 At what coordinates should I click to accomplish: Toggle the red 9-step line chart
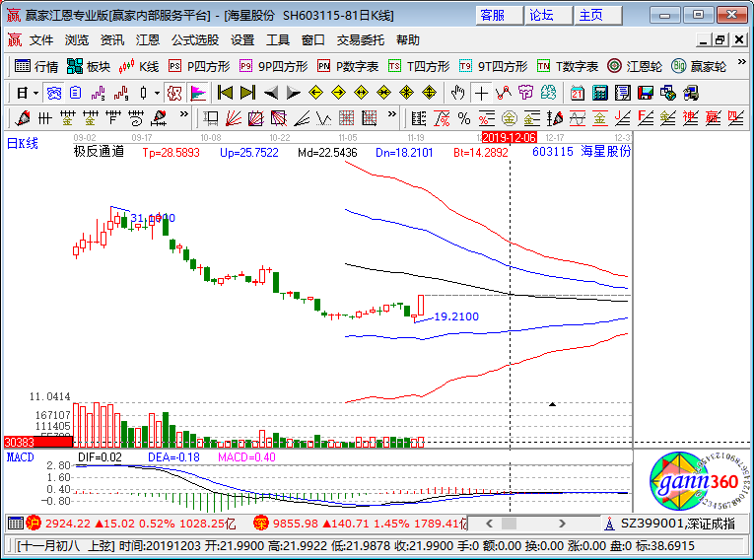point(121,93)
